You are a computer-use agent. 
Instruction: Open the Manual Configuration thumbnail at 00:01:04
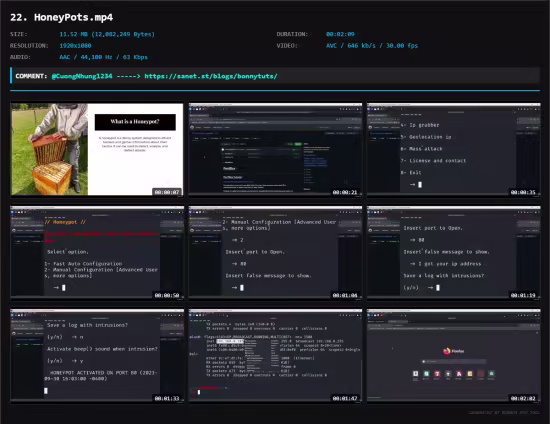pyautogui.click(x=275, y=253)
